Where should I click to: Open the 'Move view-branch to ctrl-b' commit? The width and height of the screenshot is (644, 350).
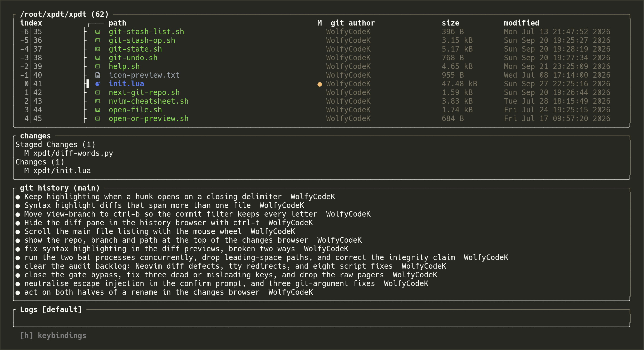(171, 214)
